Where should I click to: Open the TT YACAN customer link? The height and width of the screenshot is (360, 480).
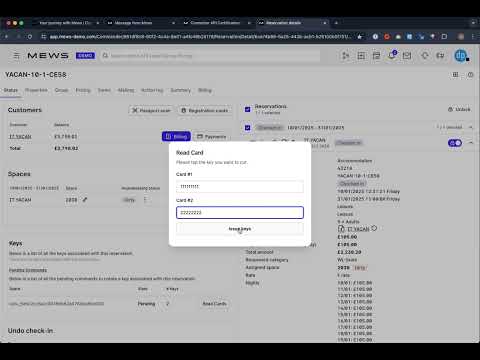20,137
